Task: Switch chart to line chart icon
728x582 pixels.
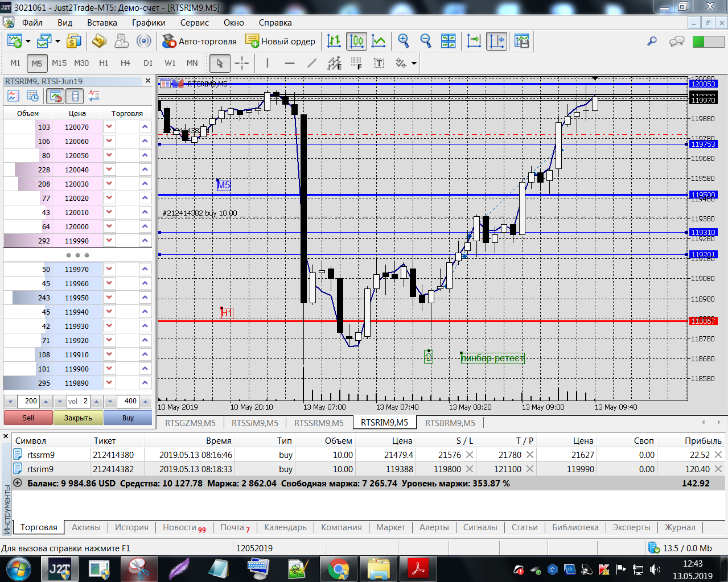Action: (379, 41)
